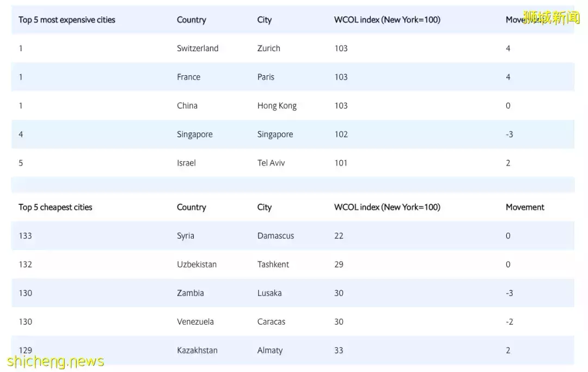Select the Tashkent city cell

[x=273, y=265]
